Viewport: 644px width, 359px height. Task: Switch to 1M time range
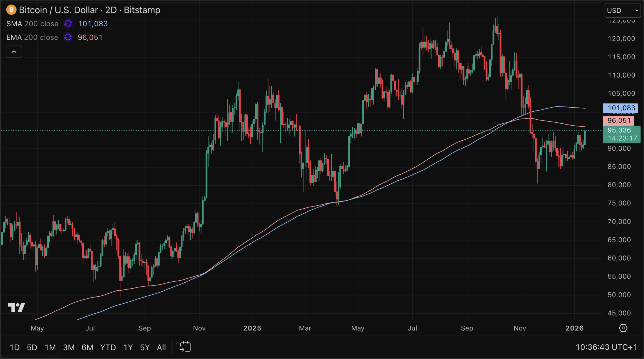coord(50,347)
